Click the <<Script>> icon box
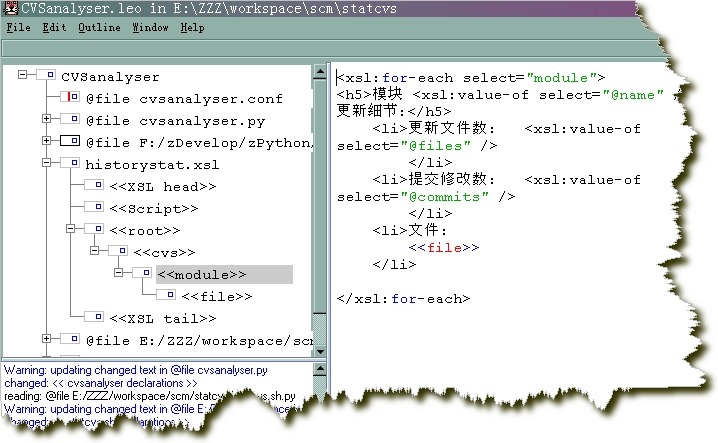This screenshot has height=443, width=718. tap(94, 206)
